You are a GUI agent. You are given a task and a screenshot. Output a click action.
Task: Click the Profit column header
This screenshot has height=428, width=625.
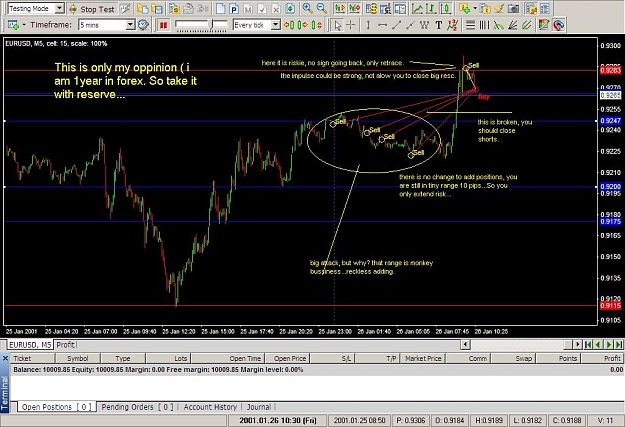[x=601, y=358]
